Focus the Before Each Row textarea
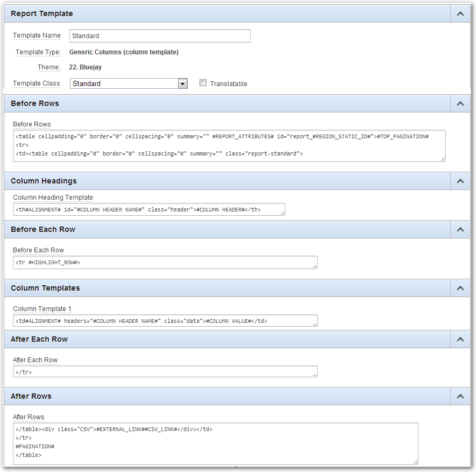The height and width of the screenshot is (472, 476). click(165, 263)
